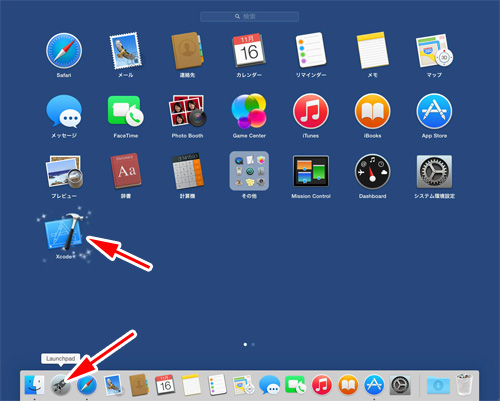500x401 pixels.
Task: Open Safari from Launchpad grid
Action: click(x=64, y=51)
